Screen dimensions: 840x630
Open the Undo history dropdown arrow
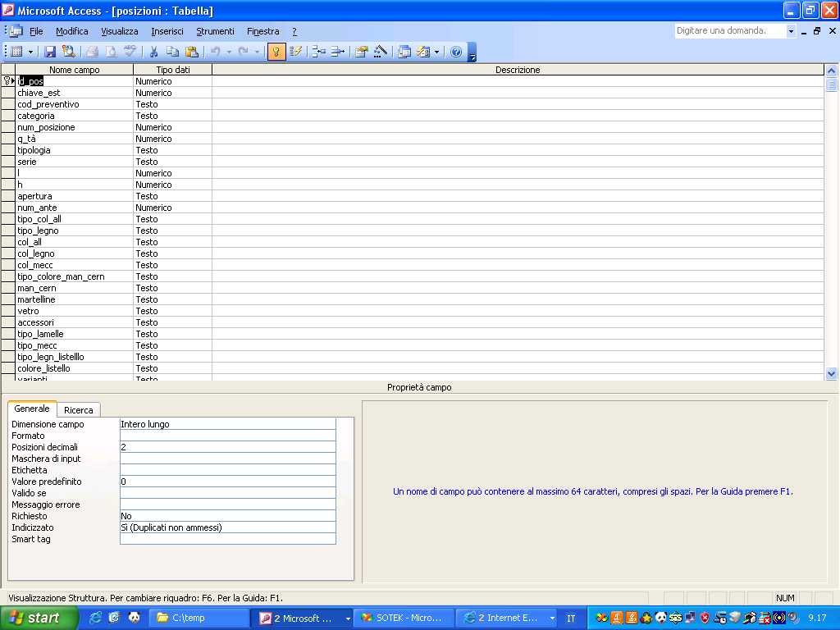tap(229, 52)
